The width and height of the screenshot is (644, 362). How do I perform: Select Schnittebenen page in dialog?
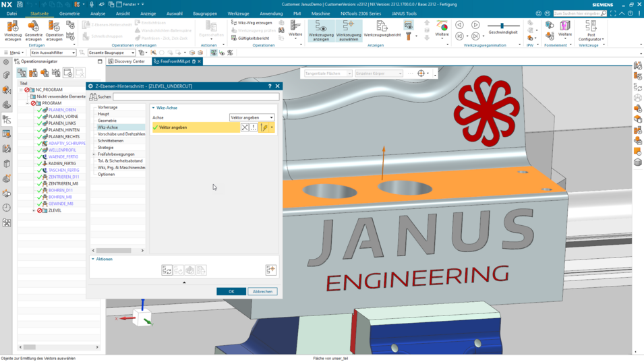click(111, 141)
